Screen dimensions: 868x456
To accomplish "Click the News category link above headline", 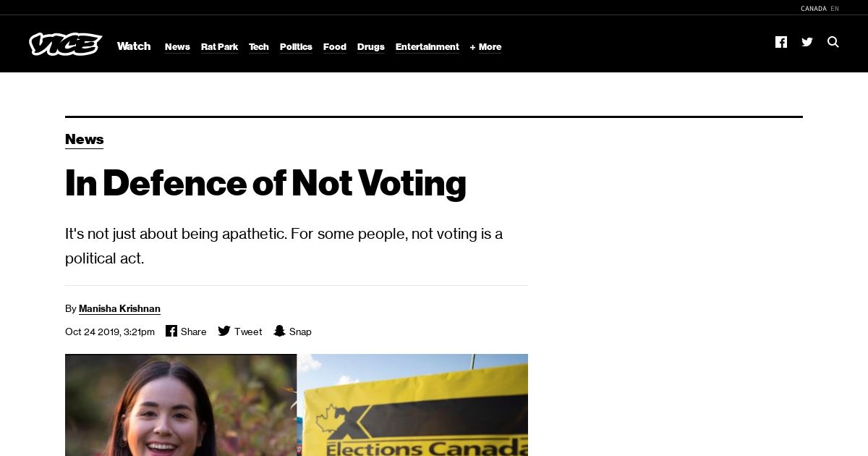I will point(85,140).
